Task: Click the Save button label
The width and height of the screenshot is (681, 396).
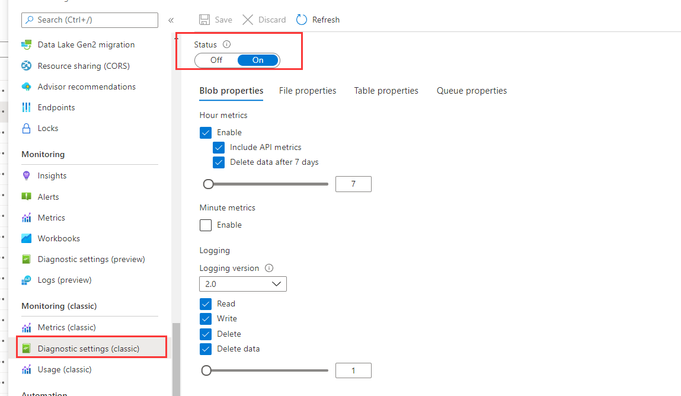Action: [x=223, y=20]
